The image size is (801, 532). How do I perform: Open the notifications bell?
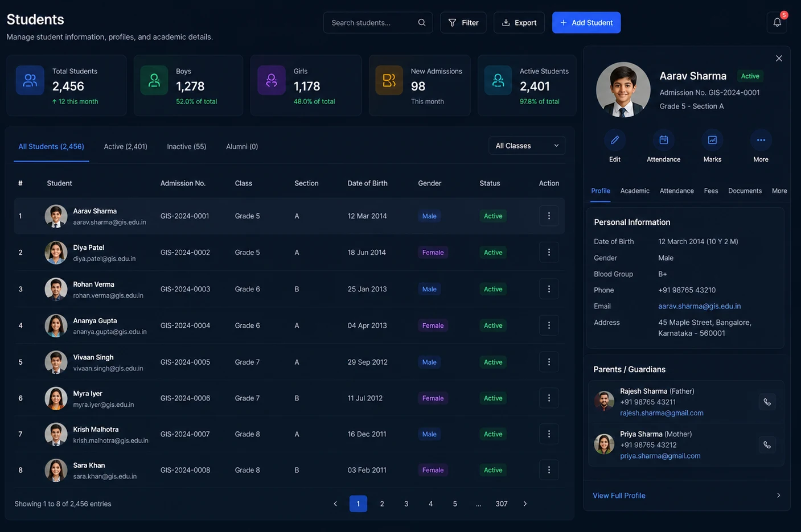(777, 23)
